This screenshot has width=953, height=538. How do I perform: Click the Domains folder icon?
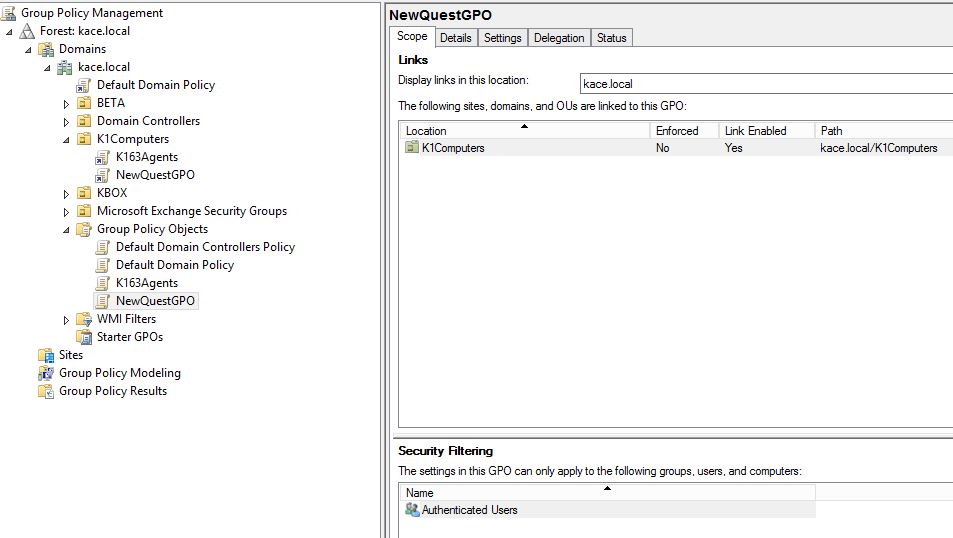tap(46, 49)
